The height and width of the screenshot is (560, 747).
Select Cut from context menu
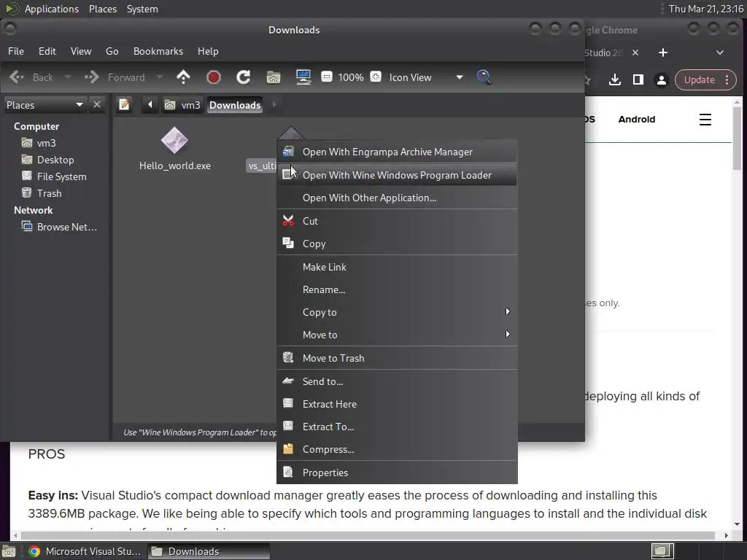(x=397, y=221)
